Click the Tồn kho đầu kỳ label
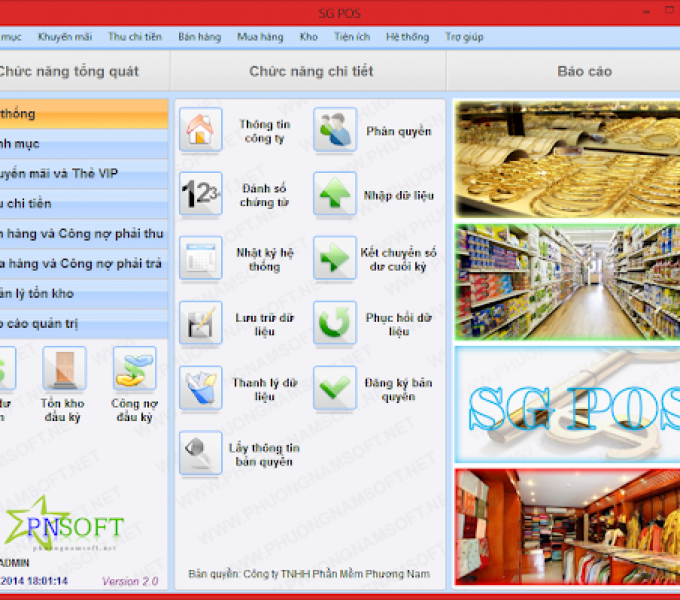The image size is (680, 600). click(62, 410)
